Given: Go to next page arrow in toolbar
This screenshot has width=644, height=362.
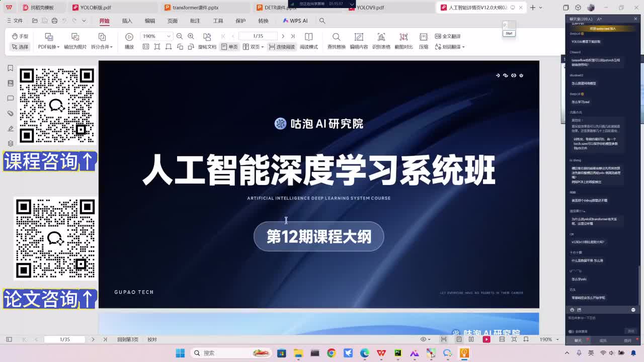Looking at the screenshot, I should [x=283, y=36].
